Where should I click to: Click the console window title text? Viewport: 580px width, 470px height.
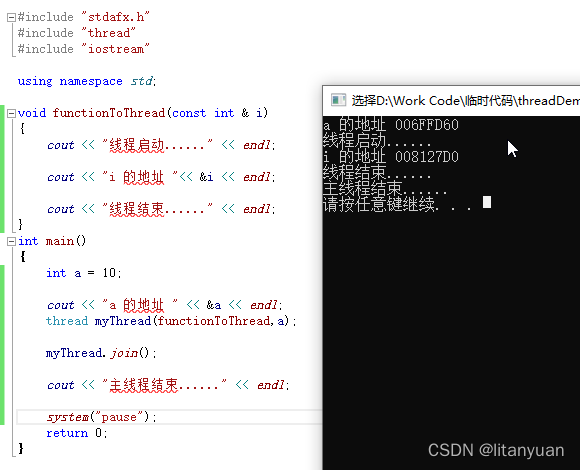click(x=465, y=101)
